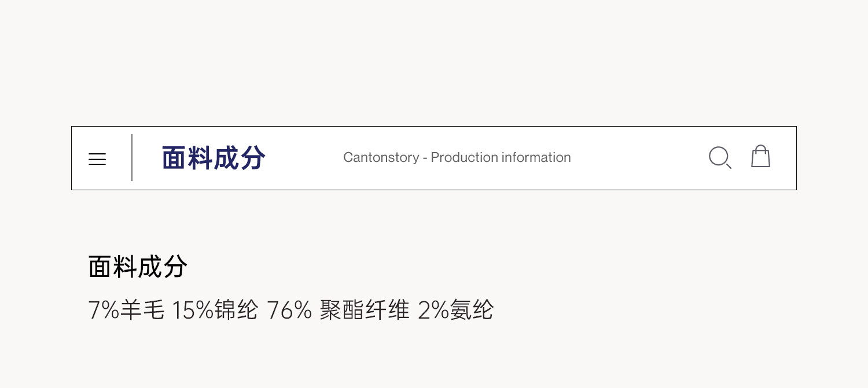868x388 pixels.
Task: Click the Production information text
Action: (501, 157)
